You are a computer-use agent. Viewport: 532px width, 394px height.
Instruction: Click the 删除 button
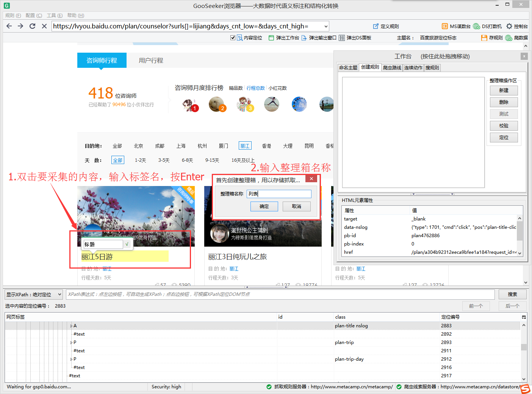[x=504, y=102]
